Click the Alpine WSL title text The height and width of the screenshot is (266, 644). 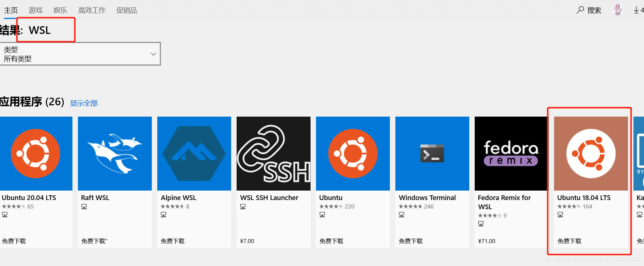(178, 197)
